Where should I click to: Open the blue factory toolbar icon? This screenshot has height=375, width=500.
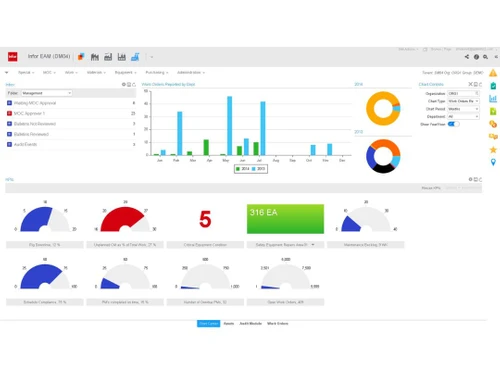[135, 57]
